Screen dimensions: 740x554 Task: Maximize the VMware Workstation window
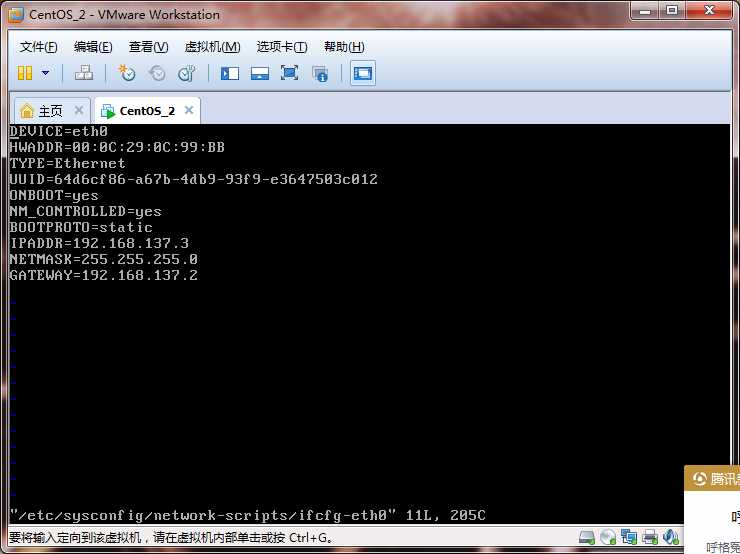672,11
